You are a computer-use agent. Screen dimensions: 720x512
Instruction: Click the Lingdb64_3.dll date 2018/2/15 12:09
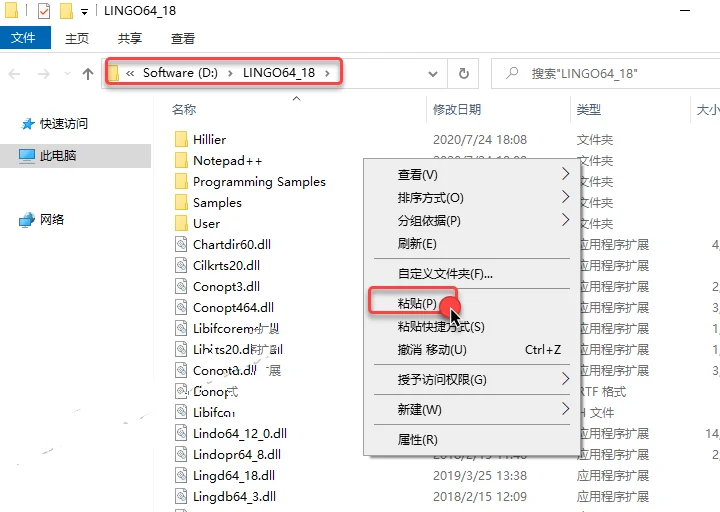(x=480, y=496)
